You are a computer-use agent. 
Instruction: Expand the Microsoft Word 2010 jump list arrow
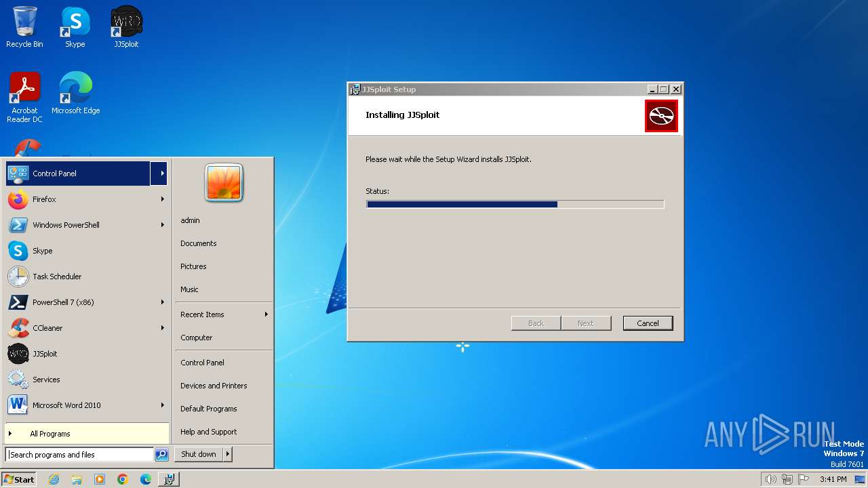(x=162, y=405)
